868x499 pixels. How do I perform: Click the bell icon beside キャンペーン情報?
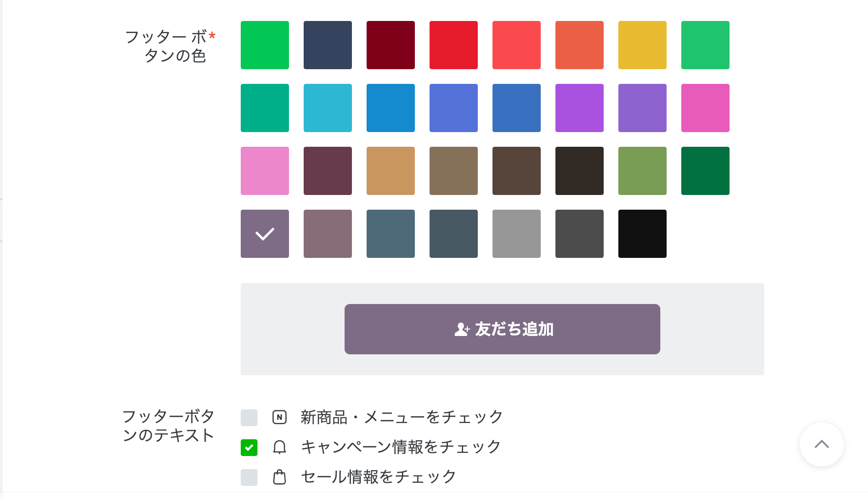280,447
